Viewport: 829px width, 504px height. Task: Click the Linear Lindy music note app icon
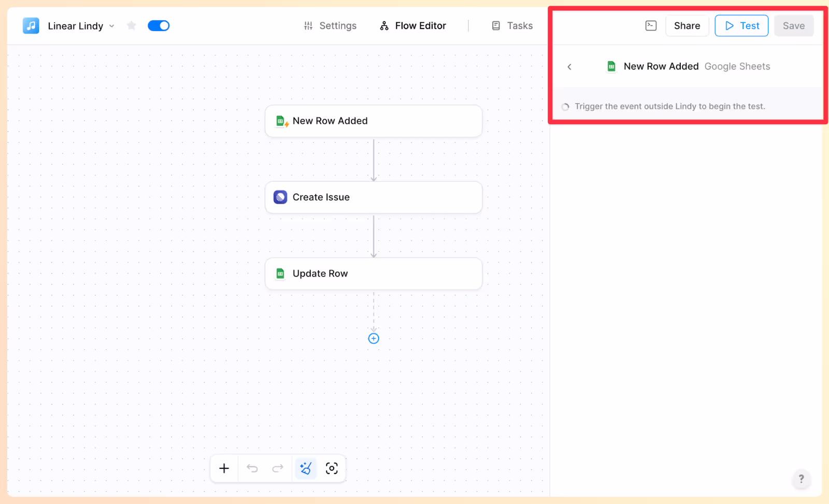[31, 25]
